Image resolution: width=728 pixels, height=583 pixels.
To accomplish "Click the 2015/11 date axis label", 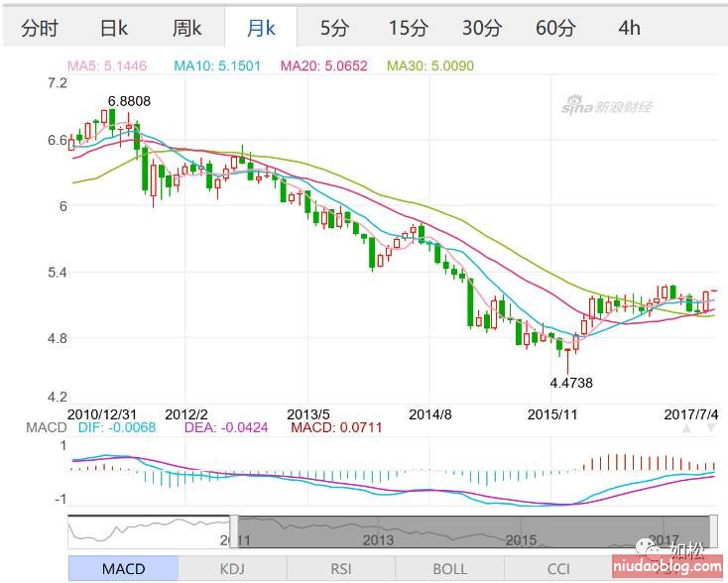I will (552, 414).
